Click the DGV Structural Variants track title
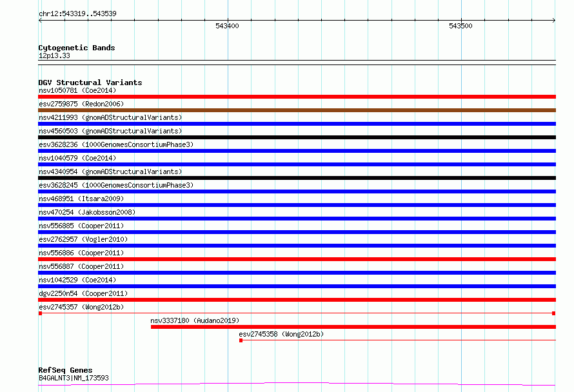Viewport: 574px width, 392px height. tap(90, 83)
